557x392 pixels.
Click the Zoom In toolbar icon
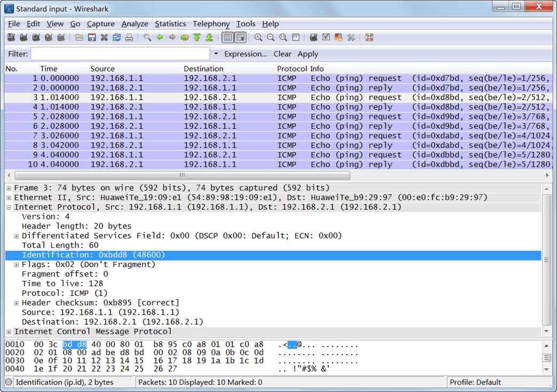click(x=258, y=37)
